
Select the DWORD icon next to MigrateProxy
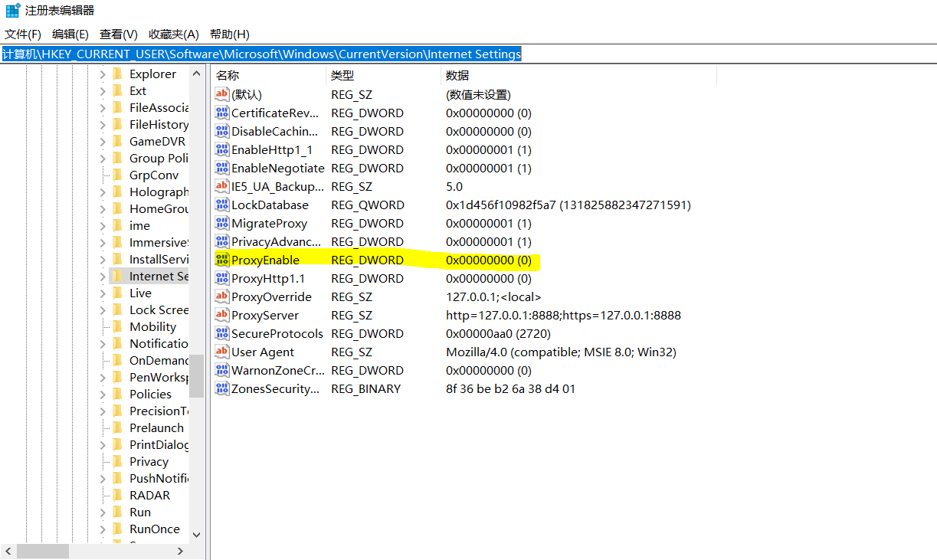click(221, 223)
